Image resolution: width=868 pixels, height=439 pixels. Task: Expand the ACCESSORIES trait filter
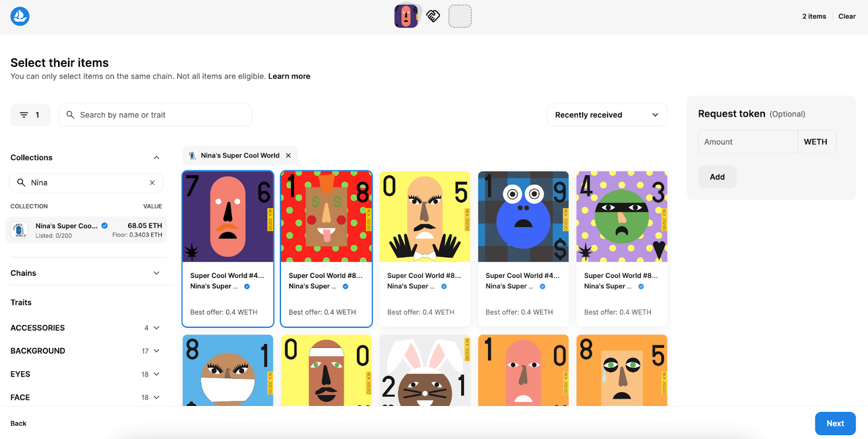tap(156, 328)
